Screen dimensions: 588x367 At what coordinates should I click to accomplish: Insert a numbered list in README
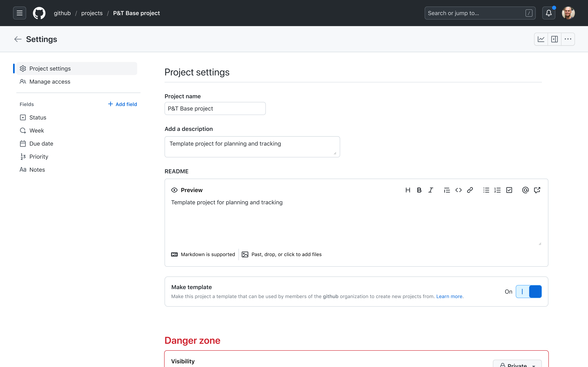[497, 190]
